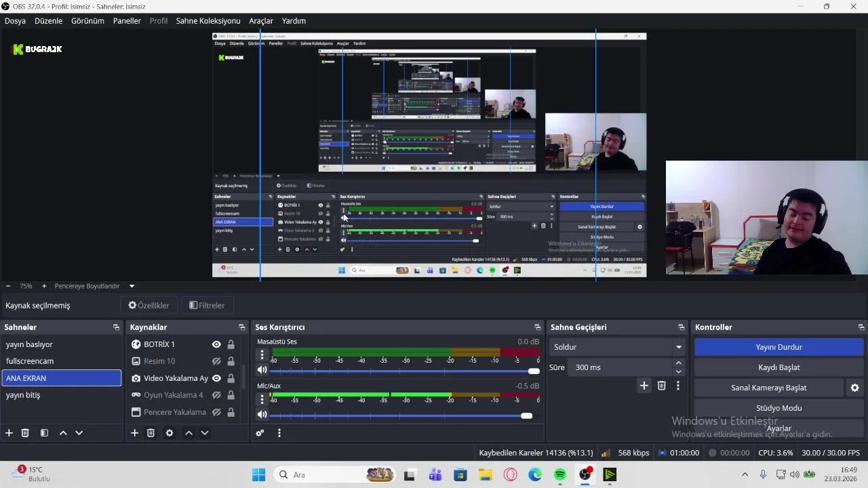
Task: Remove selected scene with trash icon
Action: click(25, 433)
